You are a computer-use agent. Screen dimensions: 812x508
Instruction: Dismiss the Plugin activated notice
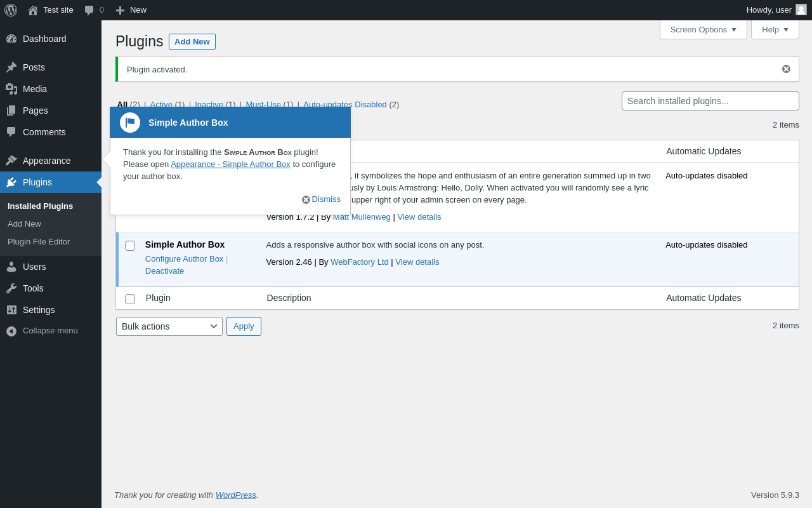[786, 69]
